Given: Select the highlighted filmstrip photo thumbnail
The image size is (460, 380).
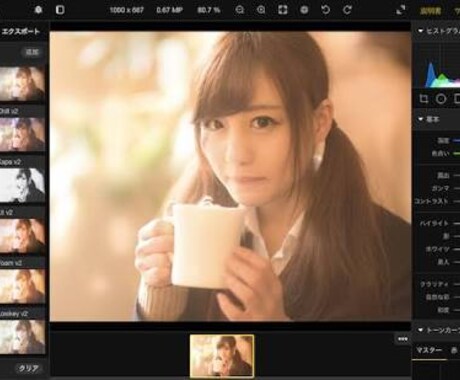Looking at the screenshot, I should pos(222,356).
